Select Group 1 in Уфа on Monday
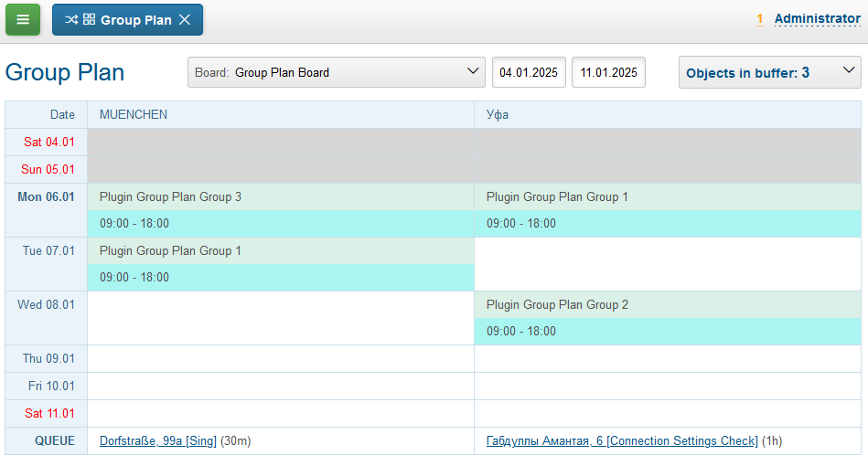Image resolution: width=868 pixels, height=466 pixels. [x=557, y=196]
